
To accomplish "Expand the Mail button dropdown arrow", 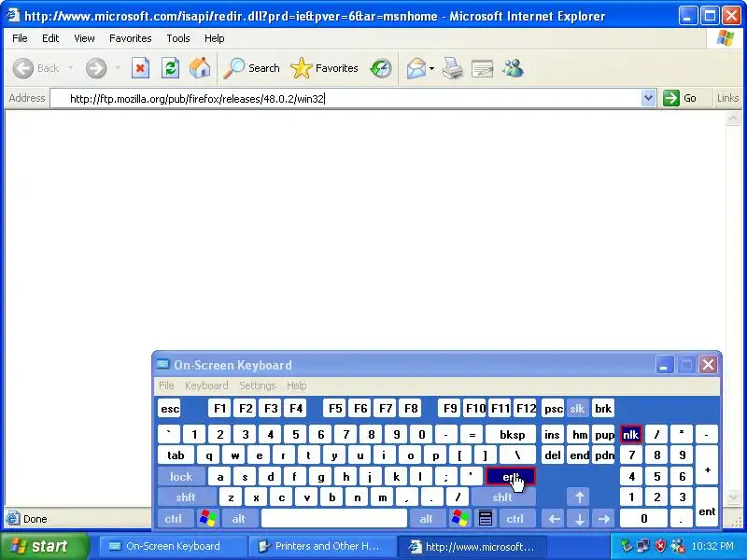I will coord(431,68).
